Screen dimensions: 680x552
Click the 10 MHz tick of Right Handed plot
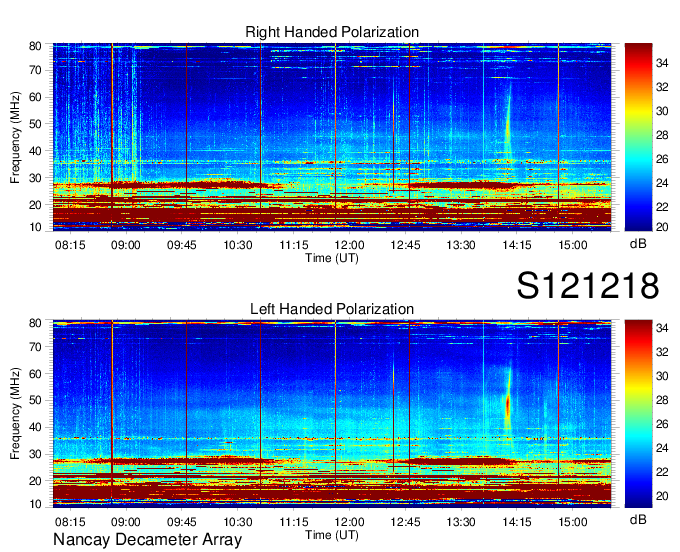coord(35,227)
